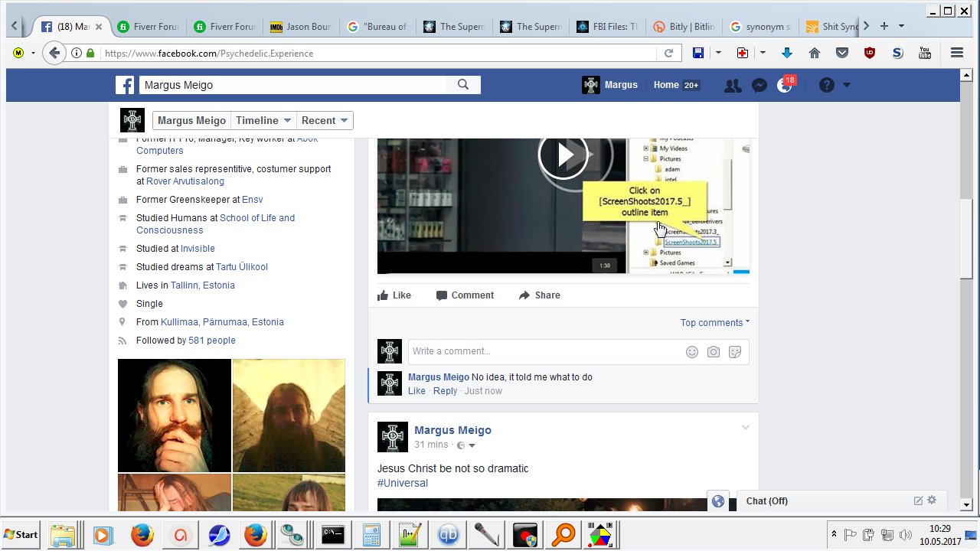
Task: Expand the Timeline dropdown
Action: pos(263,120)
